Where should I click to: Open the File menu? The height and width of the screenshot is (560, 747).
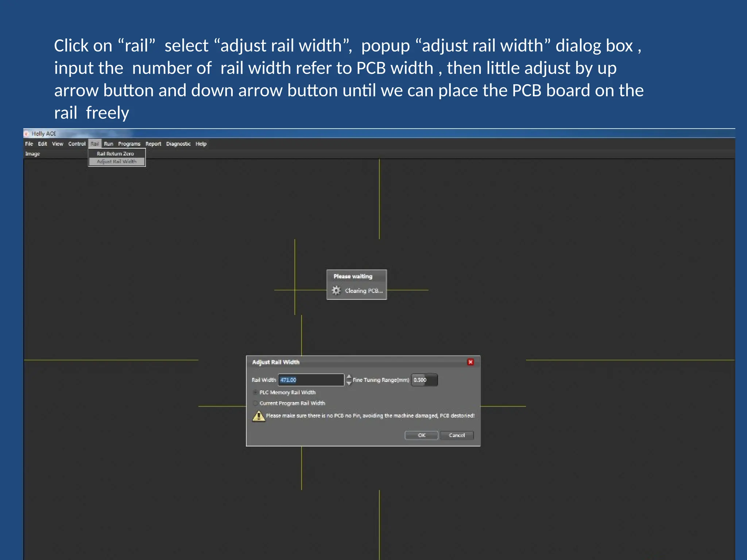(29, 144)
